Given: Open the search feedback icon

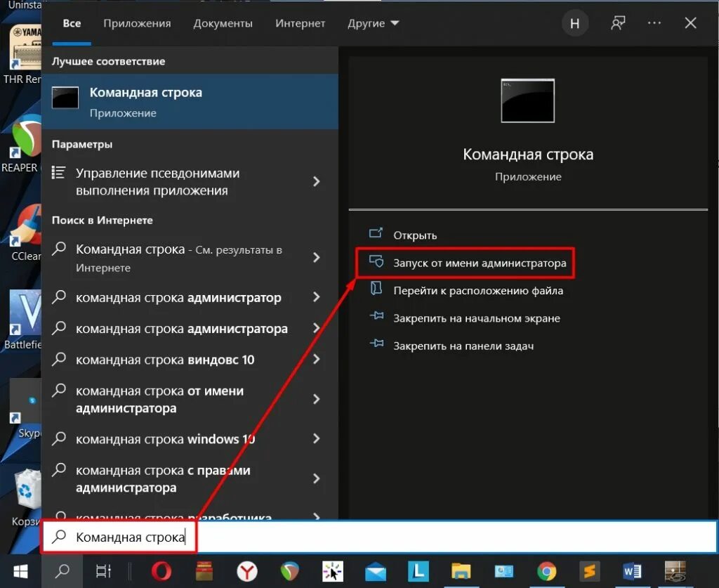Looking at the screenshot, I should (x=618, y=23).
